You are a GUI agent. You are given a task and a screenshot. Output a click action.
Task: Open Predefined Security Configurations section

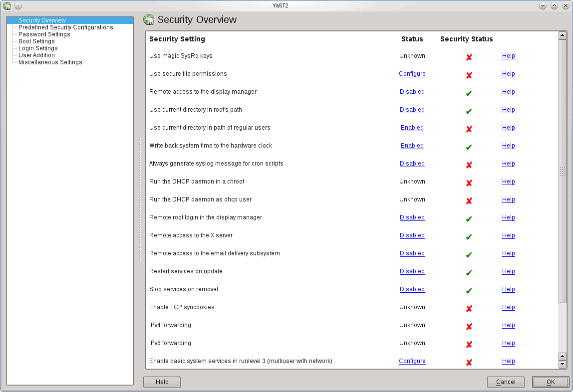point(65,27)
